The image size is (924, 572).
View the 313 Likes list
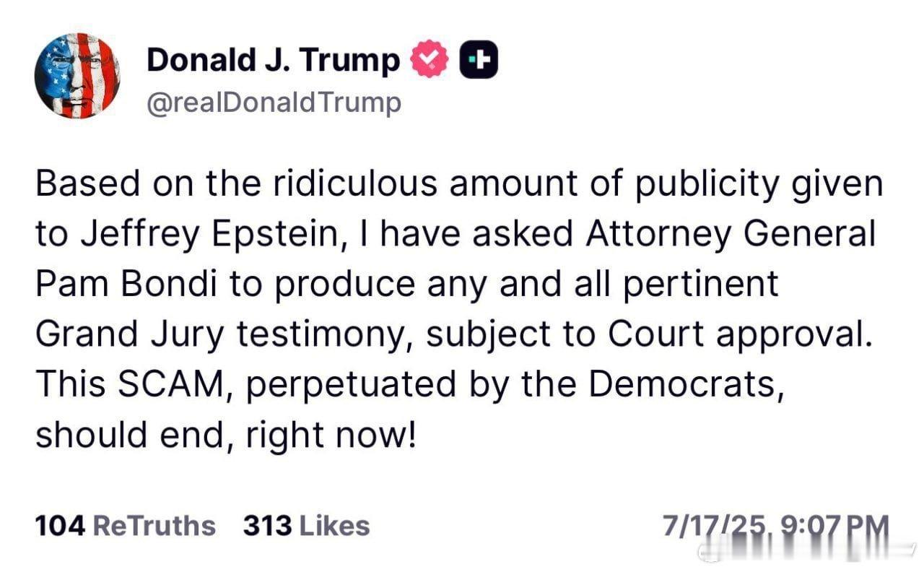[x=306, y=526]
